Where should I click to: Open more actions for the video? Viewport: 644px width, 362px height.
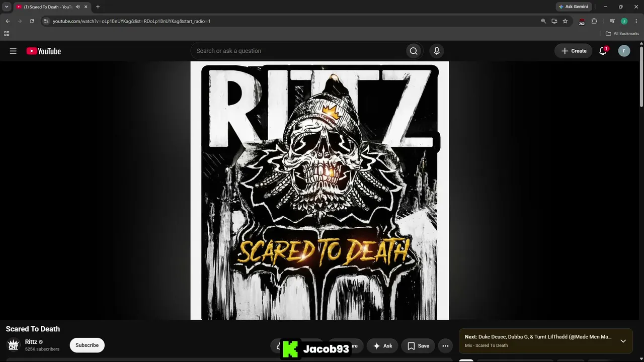pyautogui.click(x=445, y=345)
